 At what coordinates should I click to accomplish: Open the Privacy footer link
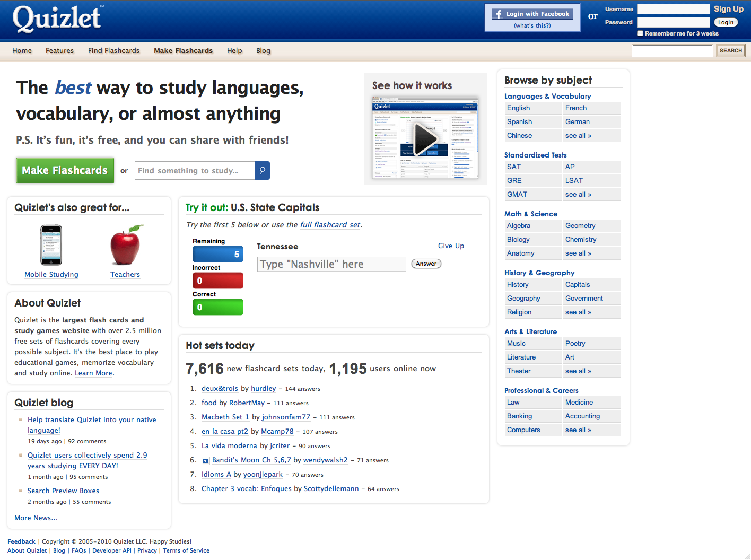[147, 550]
